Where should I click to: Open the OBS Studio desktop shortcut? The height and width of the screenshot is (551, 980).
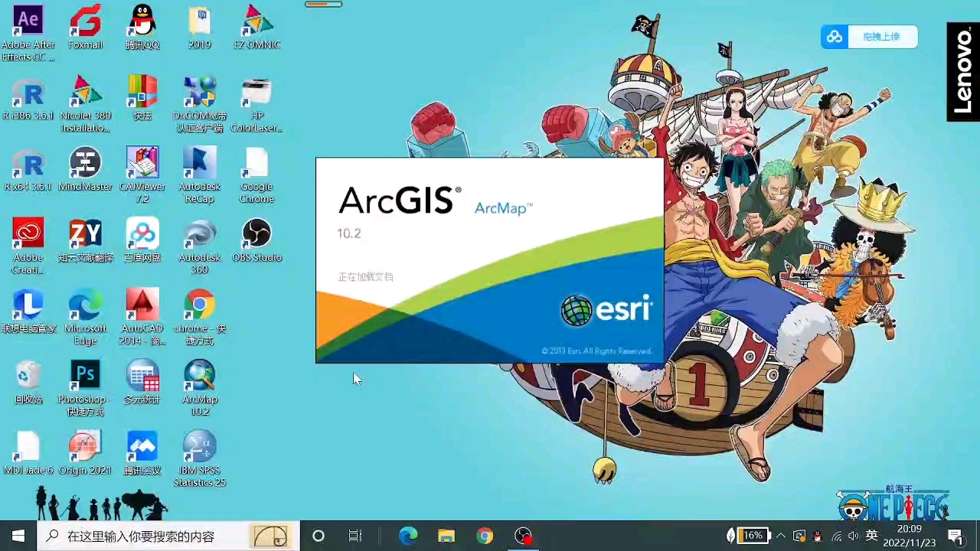[x=256, y=241]
